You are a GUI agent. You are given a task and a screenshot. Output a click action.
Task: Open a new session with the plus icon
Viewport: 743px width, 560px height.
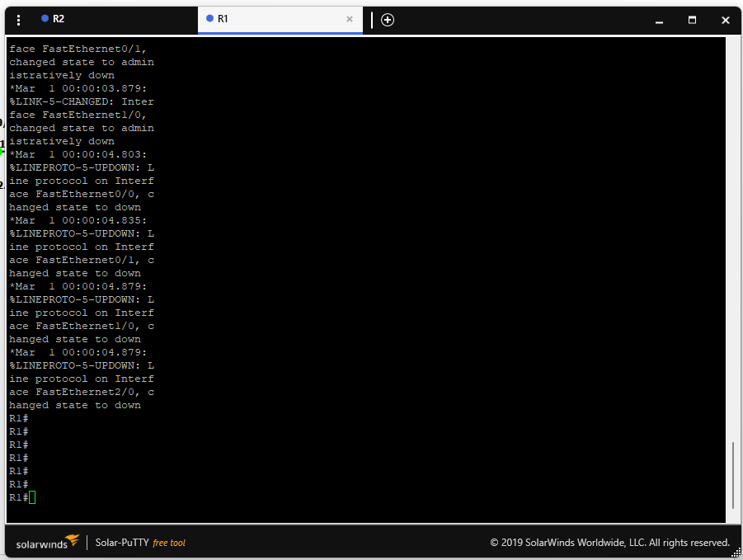pos(388,19)
